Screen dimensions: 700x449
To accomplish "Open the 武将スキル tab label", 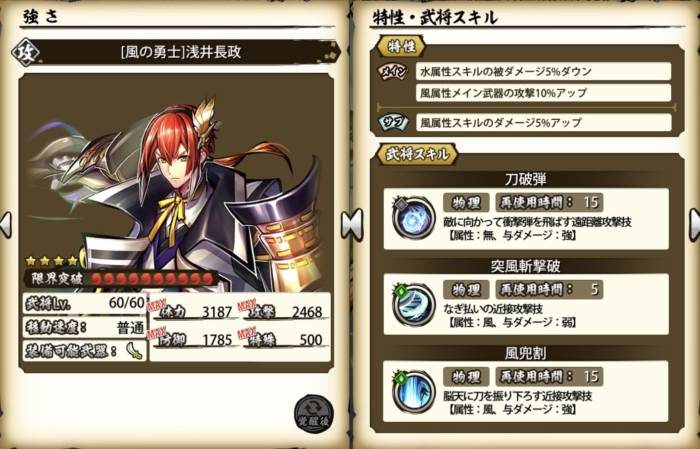I will tap(417, 154).
